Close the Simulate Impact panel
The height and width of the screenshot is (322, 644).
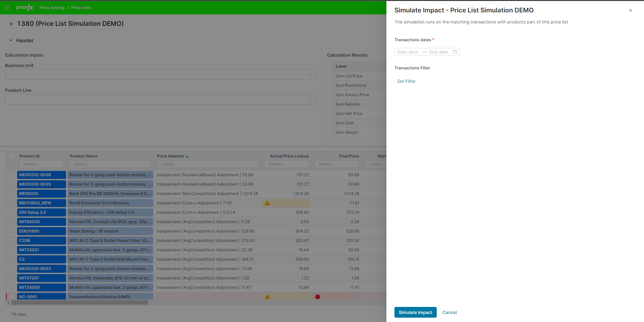click(x=630, y=10)
